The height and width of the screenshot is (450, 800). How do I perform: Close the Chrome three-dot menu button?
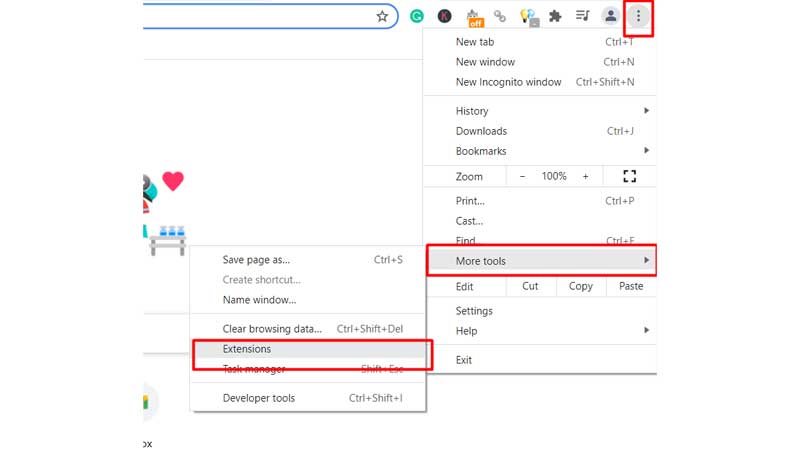(638, 17)
